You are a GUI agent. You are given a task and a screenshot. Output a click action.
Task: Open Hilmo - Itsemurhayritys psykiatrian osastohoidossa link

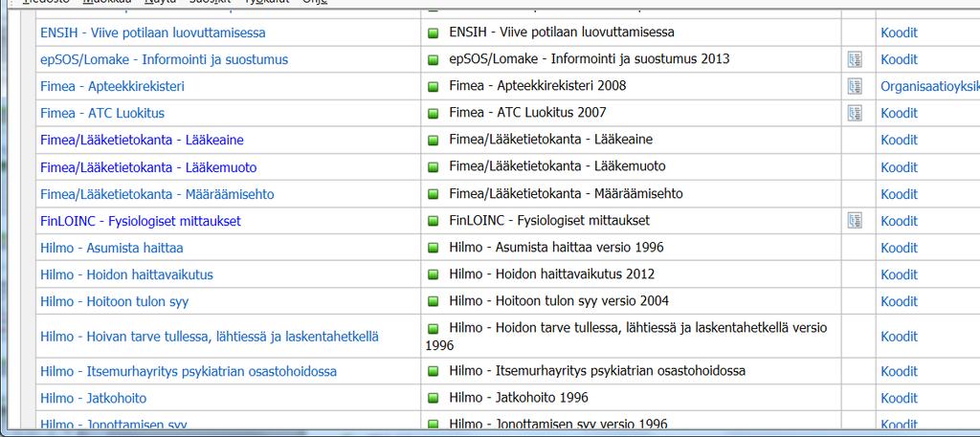coord(189,371)
